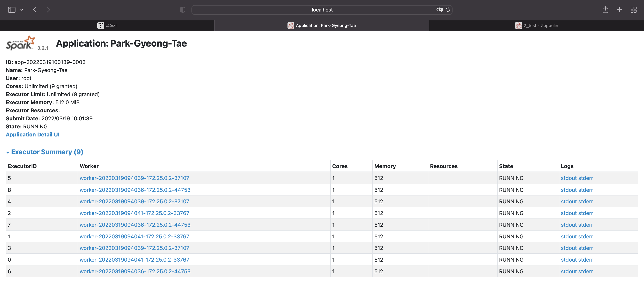Switch to the 글쓰기 tab

pyautogui.click(x=107, y=25)
